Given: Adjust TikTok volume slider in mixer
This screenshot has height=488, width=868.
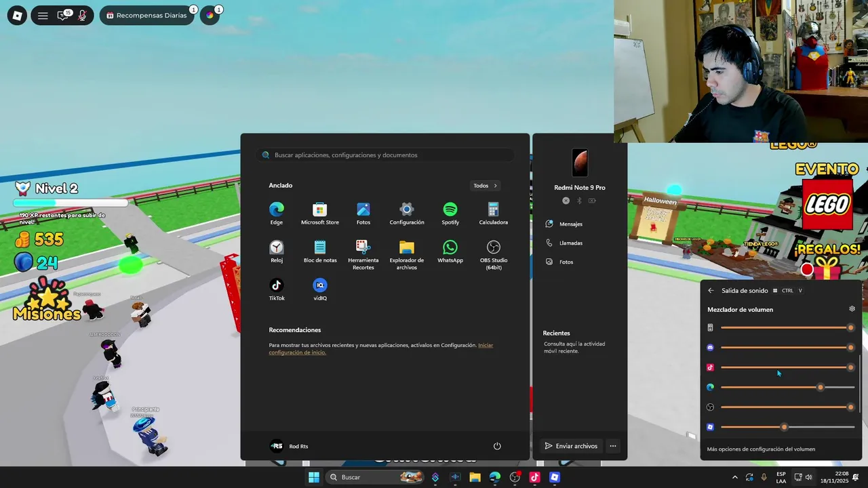Looking at the screenshot, I should [x=787, y=367].
